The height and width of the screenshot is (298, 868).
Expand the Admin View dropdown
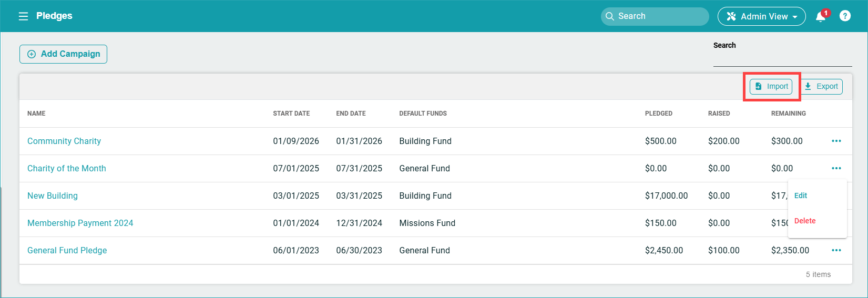tap(761, 16)
